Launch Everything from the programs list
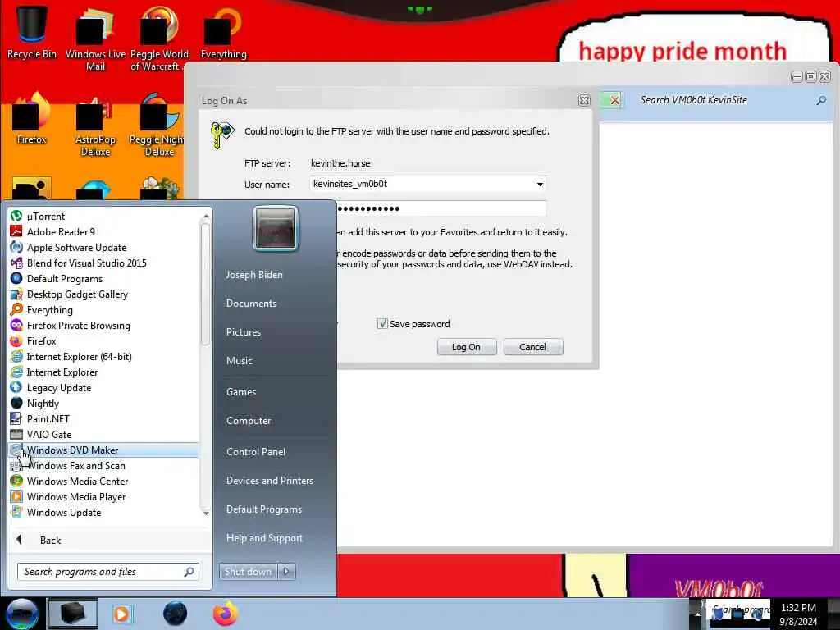The width and height of the screenshot is (840, 630). point(103,309)
